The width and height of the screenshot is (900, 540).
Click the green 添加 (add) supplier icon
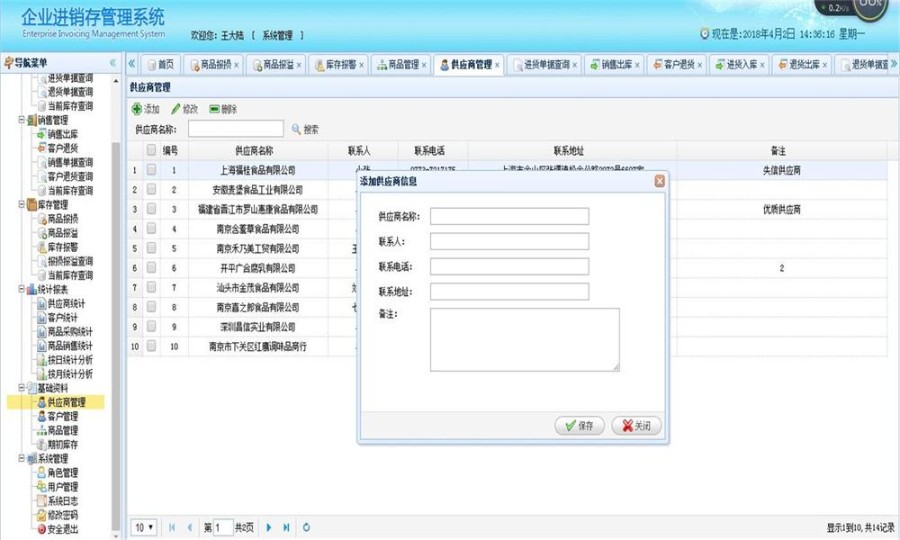pyautogui.click(x=137, y=109)
